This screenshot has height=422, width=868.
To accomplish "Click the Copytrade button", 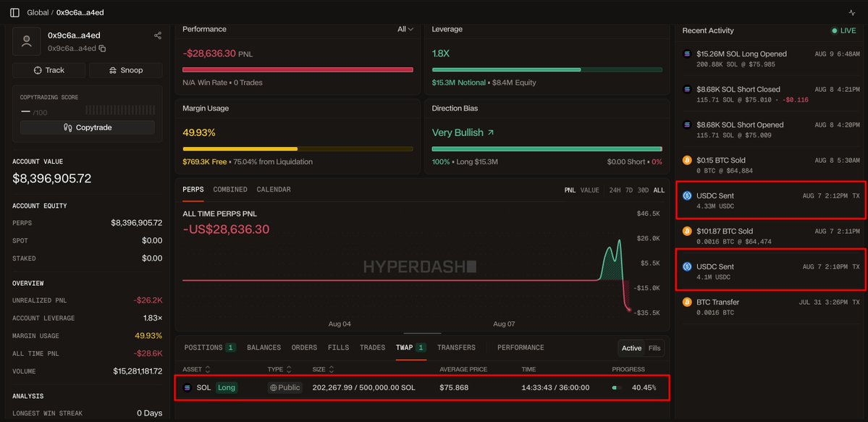I will 88,127.
